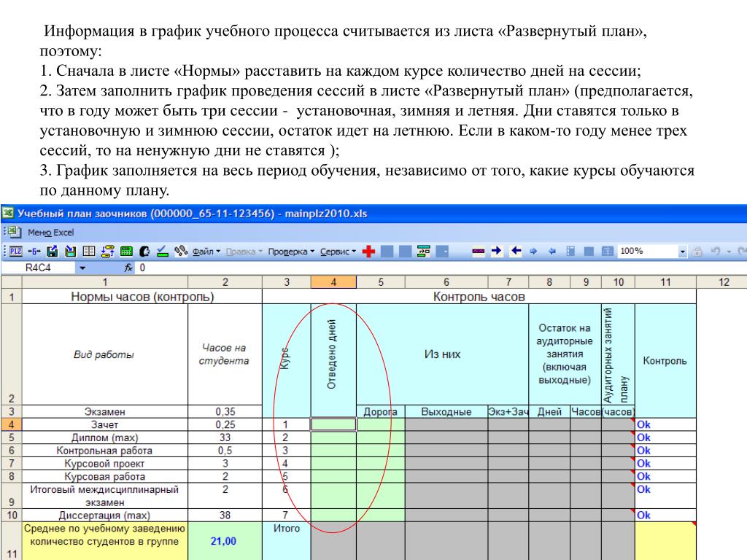747x560 pixels.
Task: Select row 5 header
Action: pyautogui.click(x=12, y=437)
